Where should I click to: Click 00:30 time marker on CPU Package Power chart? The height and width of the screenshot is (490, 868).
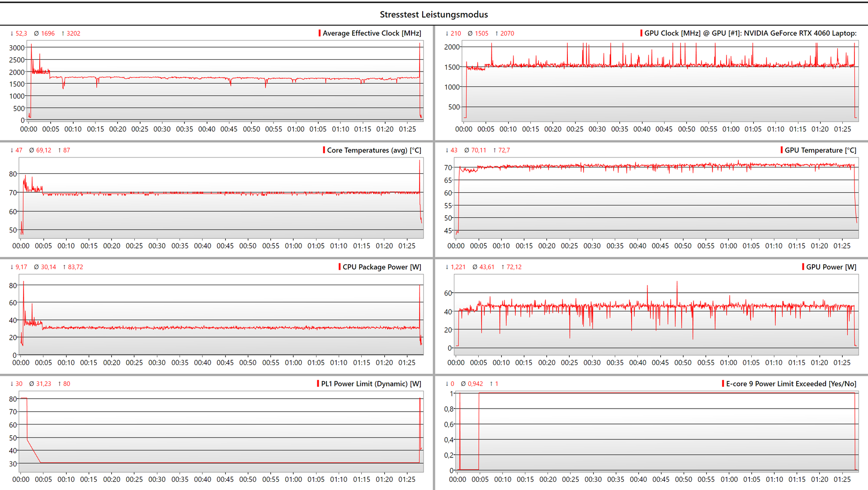(x=157, y=362)
